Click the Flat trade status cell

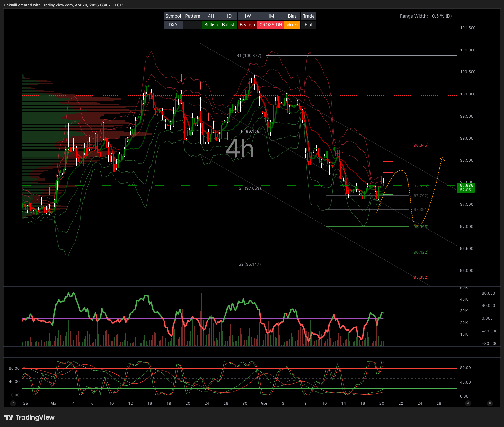(x=309, y=25)
